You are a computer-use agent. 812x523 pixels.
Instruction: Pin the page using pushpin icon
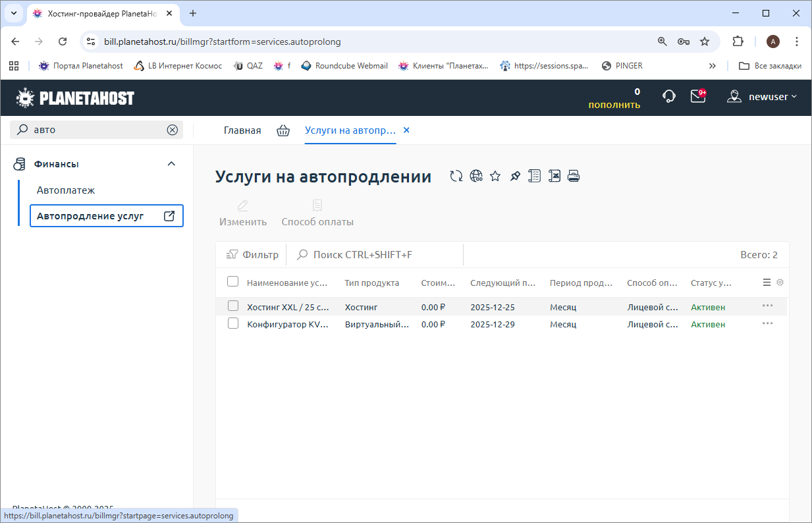(515, 176)
